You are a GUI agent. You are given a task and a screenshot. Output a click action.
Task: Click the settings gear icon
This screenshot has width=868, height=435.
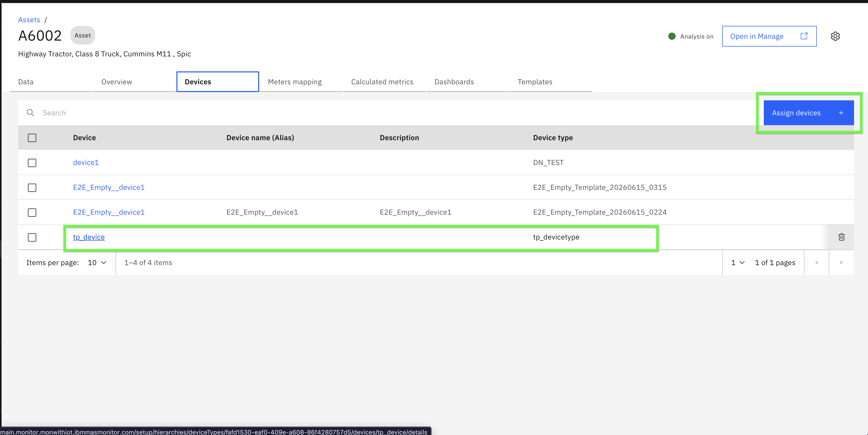835,36
